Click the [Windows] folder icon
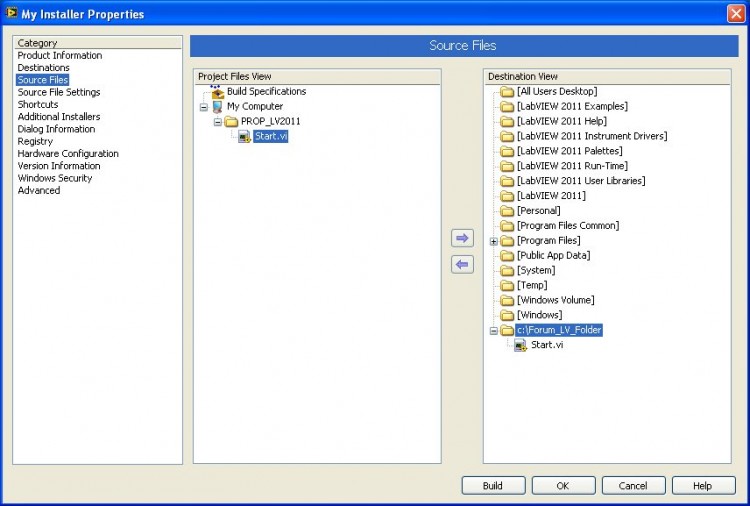Viewport: 750px width, 506px height. (x=507, y=315)
